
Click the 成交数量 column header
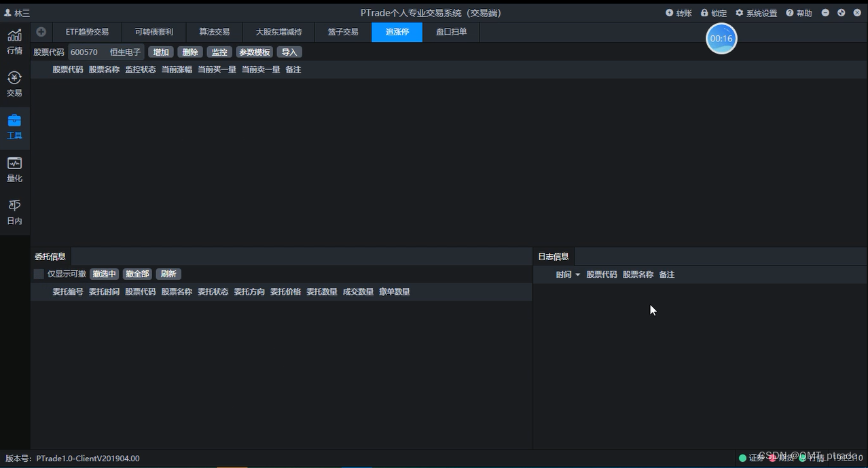[x=358, y=291]
